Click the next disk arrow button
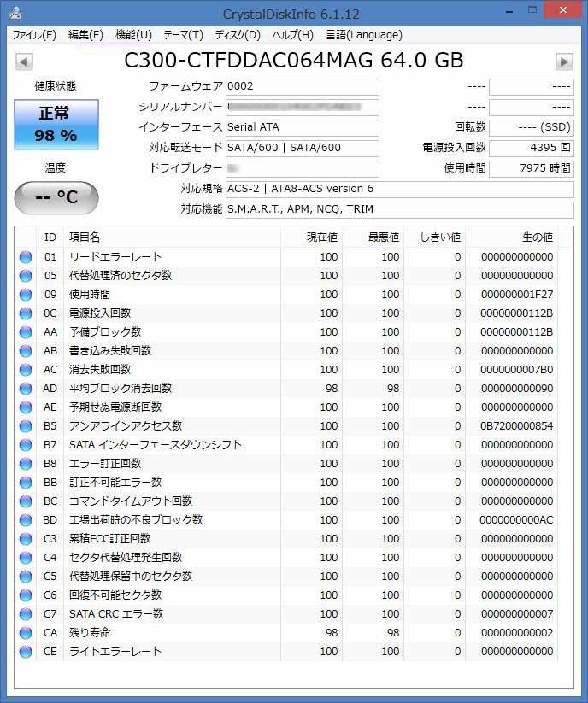The height and width of the screenshot is (703, 588). point(564,62)
